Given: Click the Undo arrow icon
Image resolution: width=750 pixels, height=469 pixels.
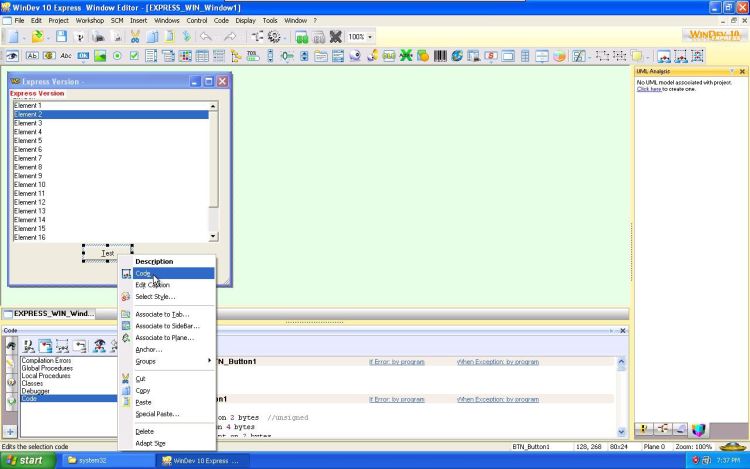Looking at the screenshot, I should [206, 37].
